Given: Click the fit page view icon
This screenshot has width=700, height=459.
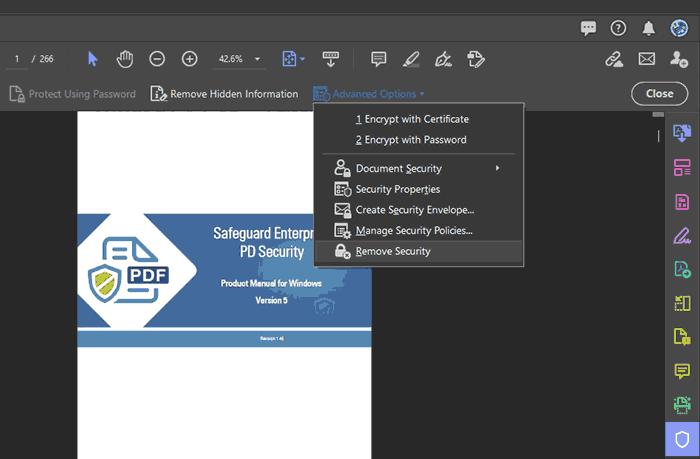Looking at the screenshot, I should click(289, 59).
